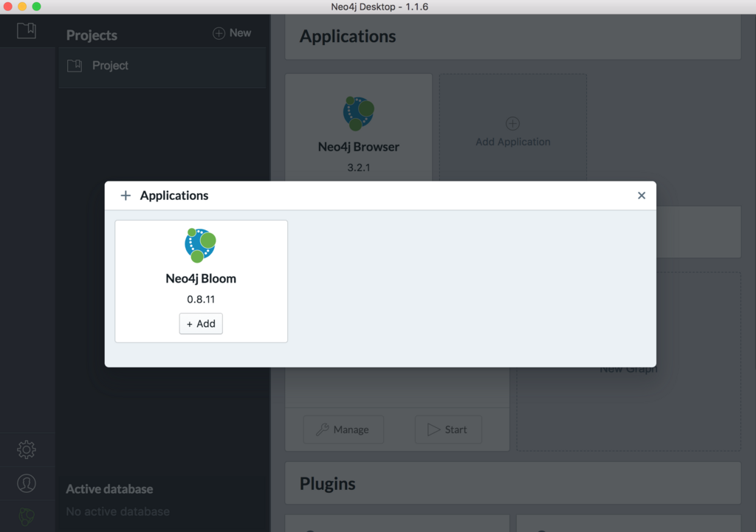
Task: Open Manage for the database
Action: click(x=343, y=429)
